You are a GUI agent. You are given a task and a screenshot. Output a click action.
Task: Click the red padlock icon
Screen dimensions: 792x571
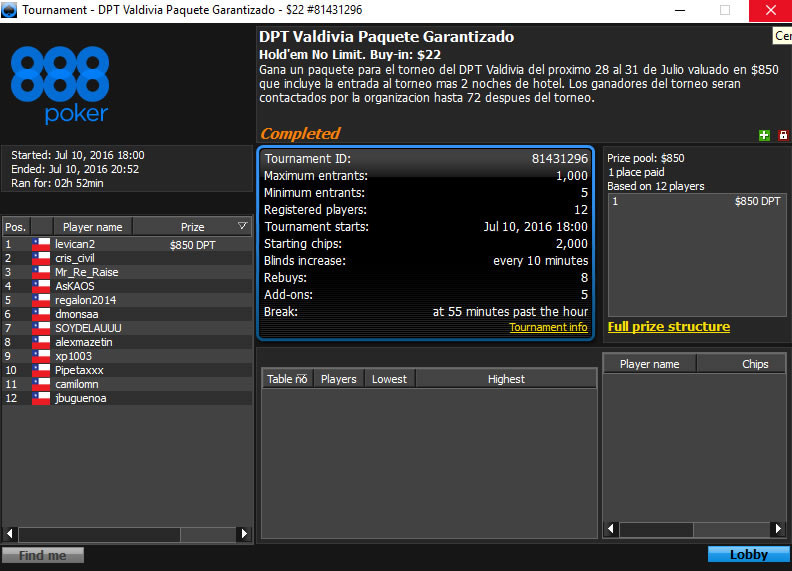[783, 135]
